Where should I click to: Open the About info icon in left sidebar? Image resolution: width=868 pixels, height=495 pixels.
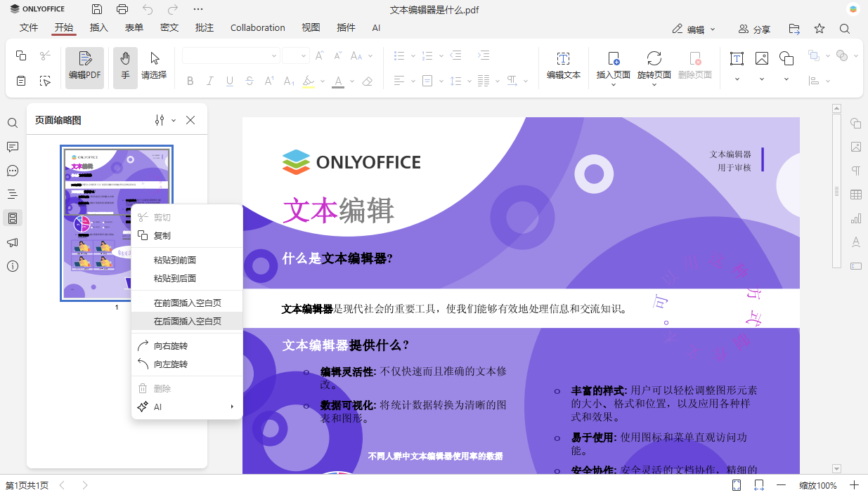click(13, 266)
